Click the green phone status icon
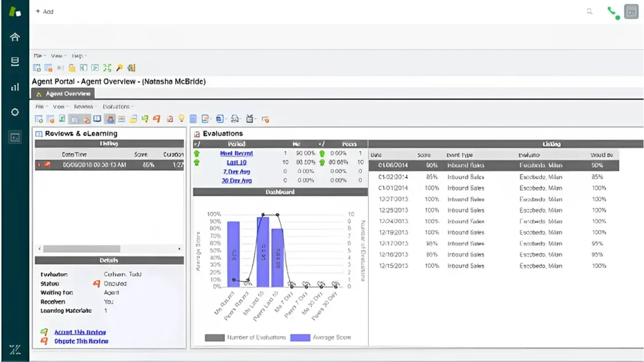Viewport: 644px width, 362px height. pos(613,12)
